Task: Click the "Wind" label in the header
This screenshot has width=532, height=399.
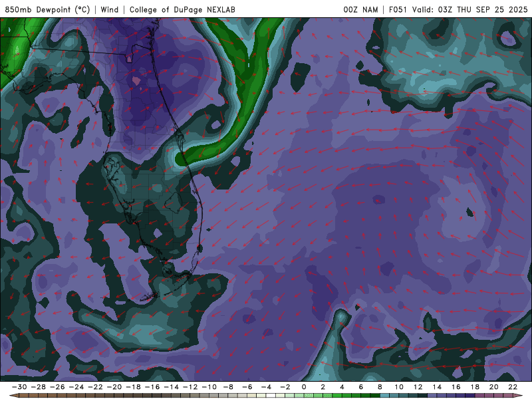Action: pyautogui.click(x=110, y=9)
